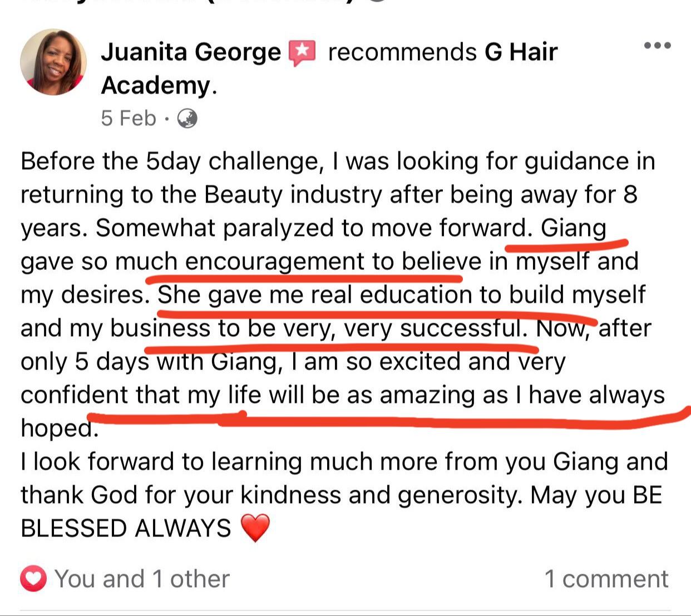691x616 pixels.
Task: Click the red heart emoji after ALWAYS
Action: click(255, 528)
